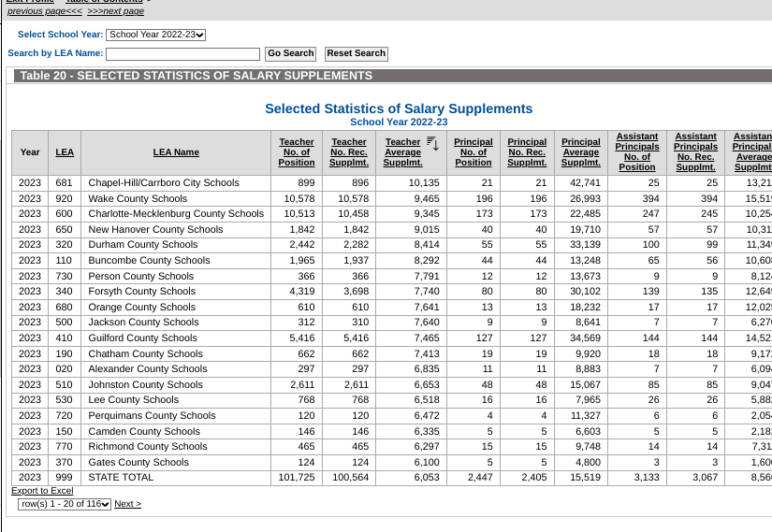Click the Export to Excel link
This screenshot has width=772, height=532.
(42, 491)
